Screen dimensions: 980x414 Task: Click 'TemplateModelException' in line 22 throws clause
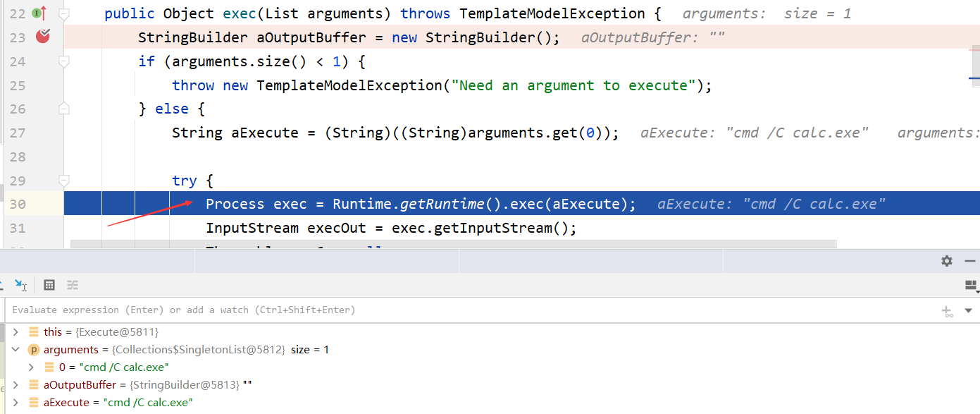coord(552,13)
